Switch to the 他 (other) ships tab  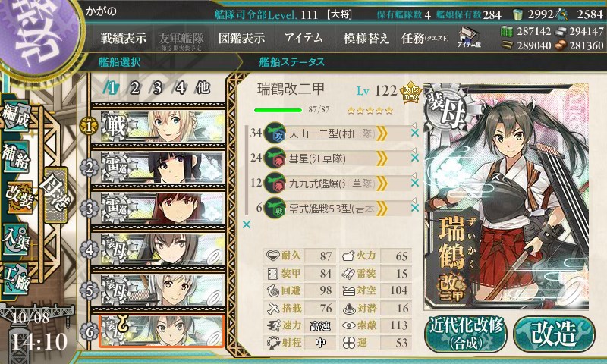click(x=203, y=88)
